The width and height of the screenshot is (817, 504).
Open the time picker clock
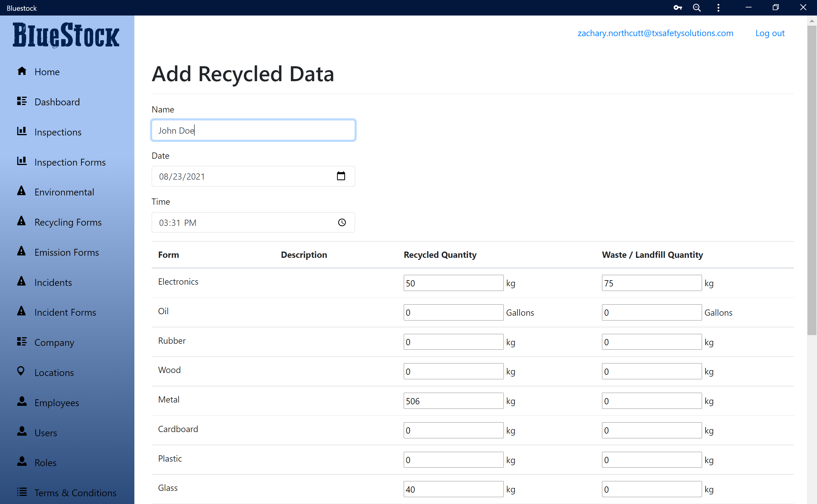[342, 222]
